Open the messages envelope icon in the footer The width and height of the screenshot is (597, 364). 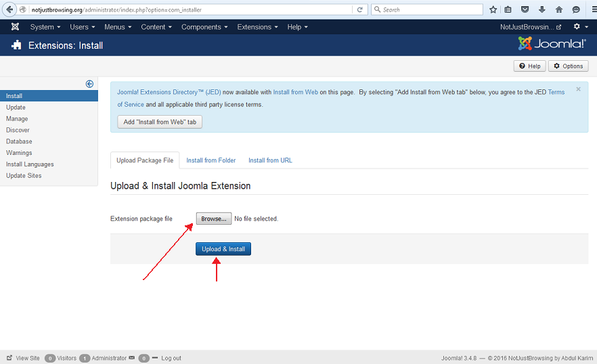pyautogui.click(x=132, y=358)
